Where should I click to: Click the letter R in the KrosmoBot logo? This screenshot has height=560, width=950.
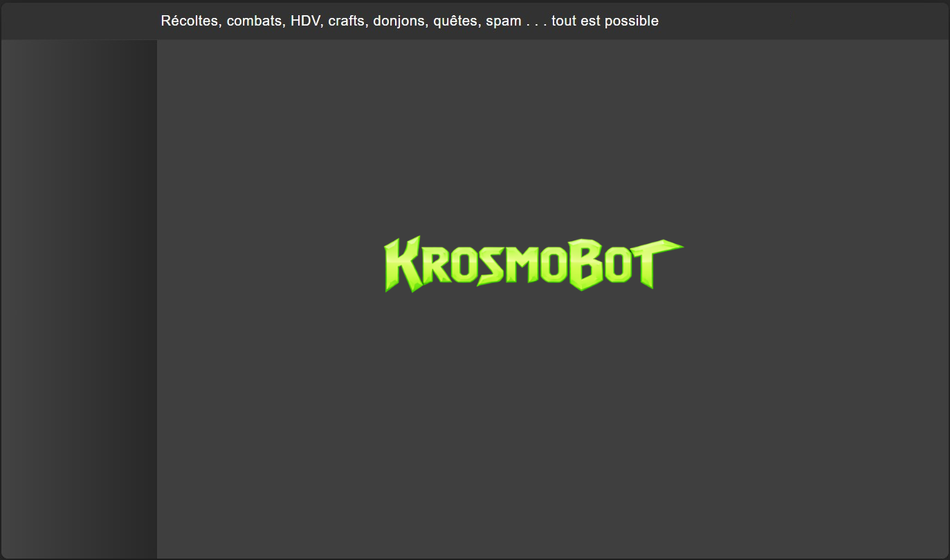coord(435,267)
